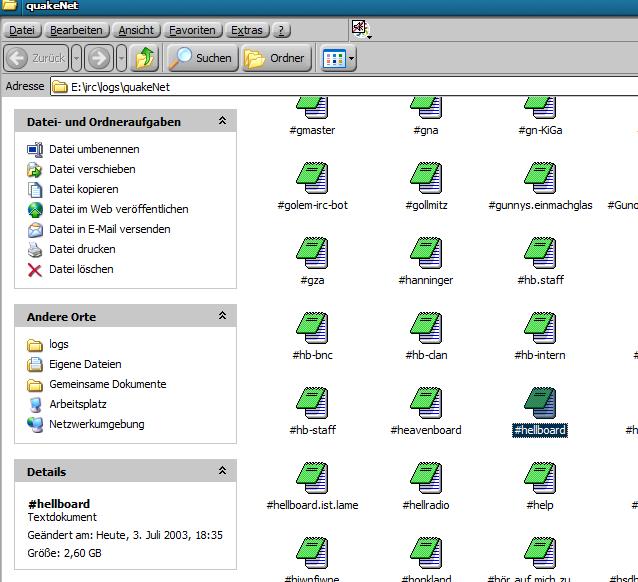Click Datei umbenennen link
Screen dimensions: 638x582
click(x=94, y=149)
